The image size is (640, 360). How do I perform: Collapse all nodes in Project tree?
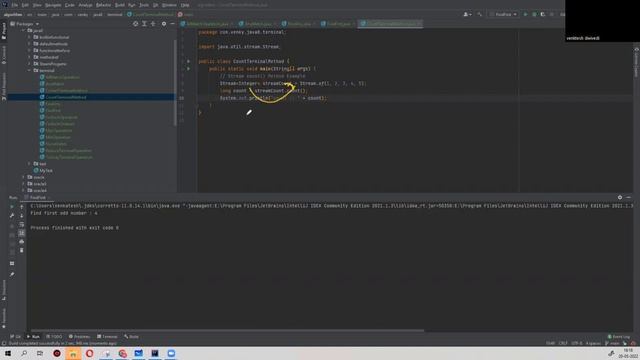pyautogui.click(x=153, y=24)
